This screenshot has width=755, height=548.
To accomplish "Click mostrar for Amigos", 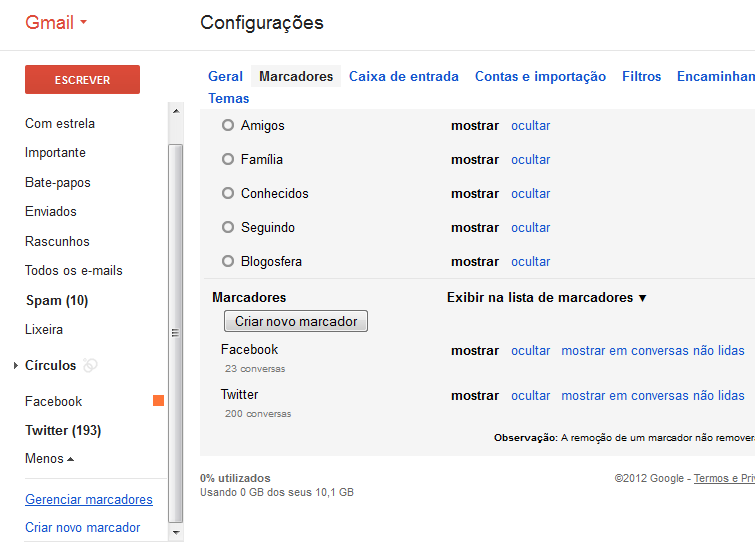I will pos(475,126).
